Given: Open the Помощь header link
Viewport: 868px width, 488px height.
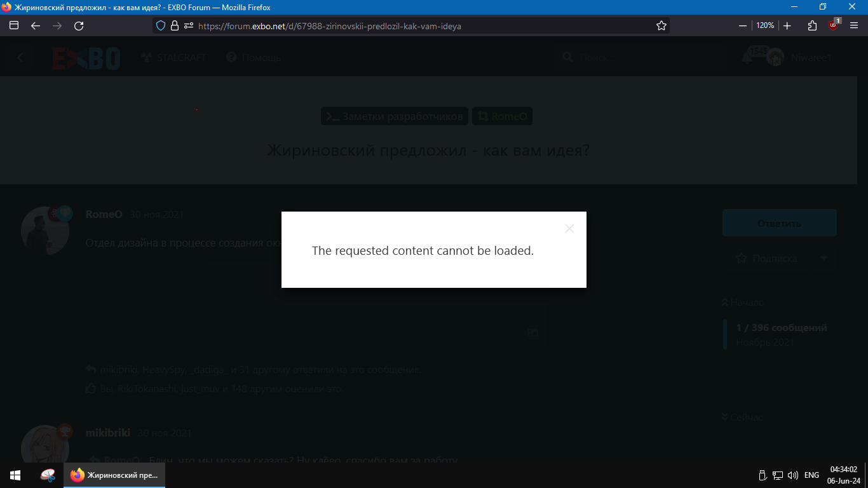Looking at the screenshot, I should coord(254,57).
